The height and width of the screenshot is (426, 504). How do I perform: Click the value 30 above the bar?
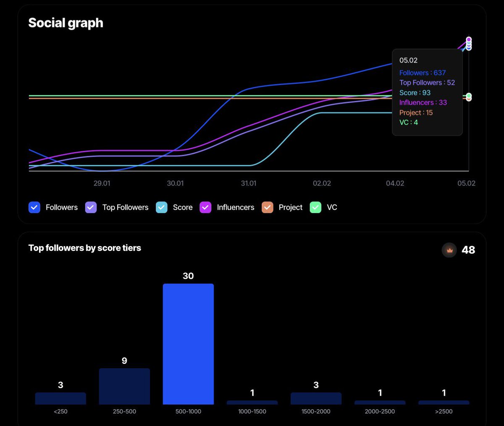[188, 276]
